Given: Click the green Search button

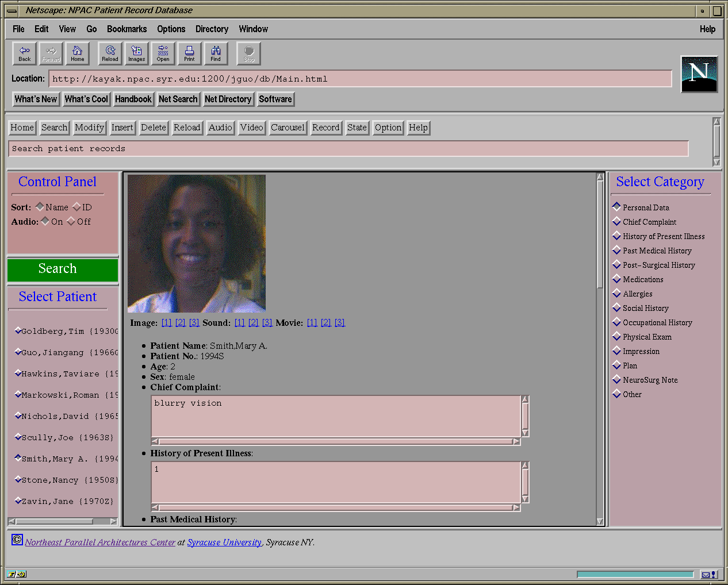Looking at the screenshot, I should pyautogui.click(x=63, y=269).
